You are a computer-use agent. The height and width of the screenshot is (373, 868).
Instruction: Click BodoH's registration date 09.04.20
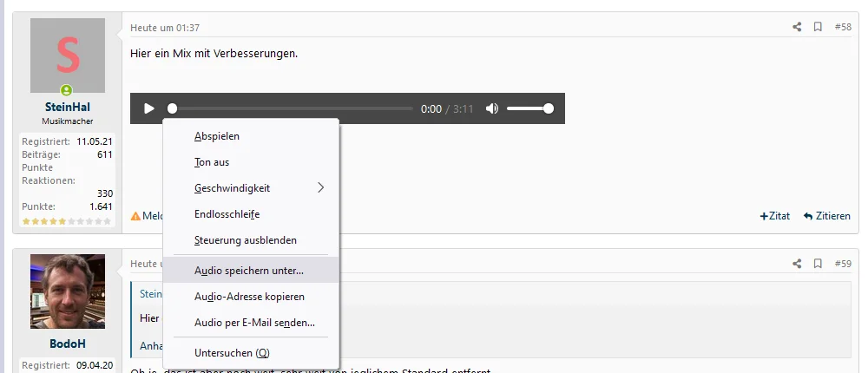(95, 365)
